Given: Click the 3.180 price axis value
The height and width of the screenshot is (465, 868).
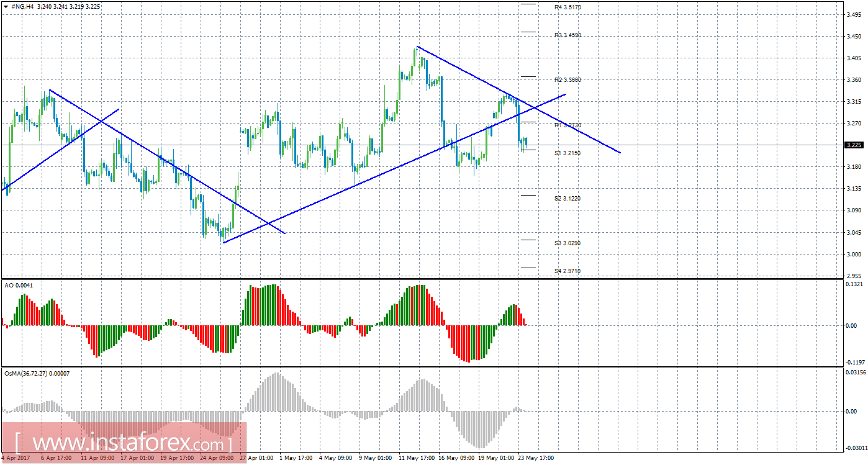Looking at the screenshot, I should [x=853, y=167].
